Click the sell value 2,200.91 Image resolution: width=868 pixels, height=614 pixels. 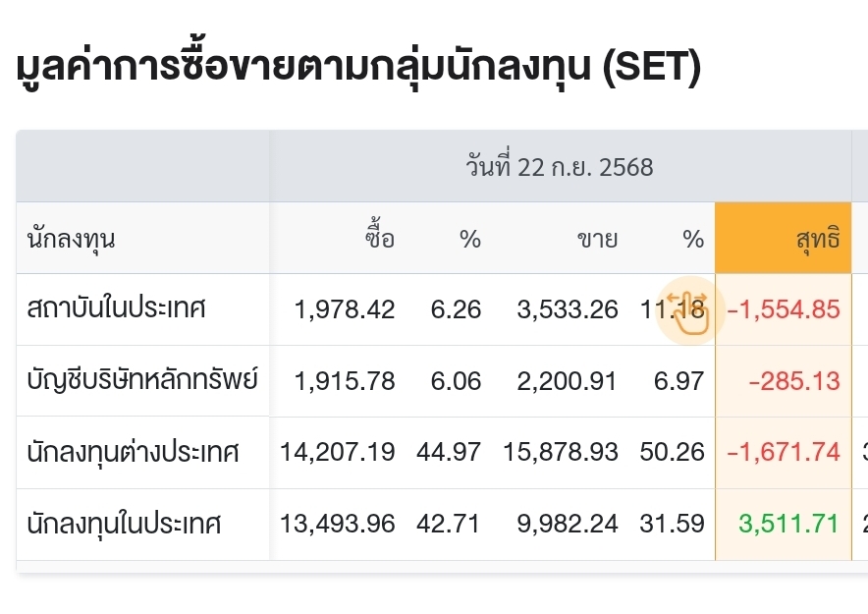coord(567,381)
